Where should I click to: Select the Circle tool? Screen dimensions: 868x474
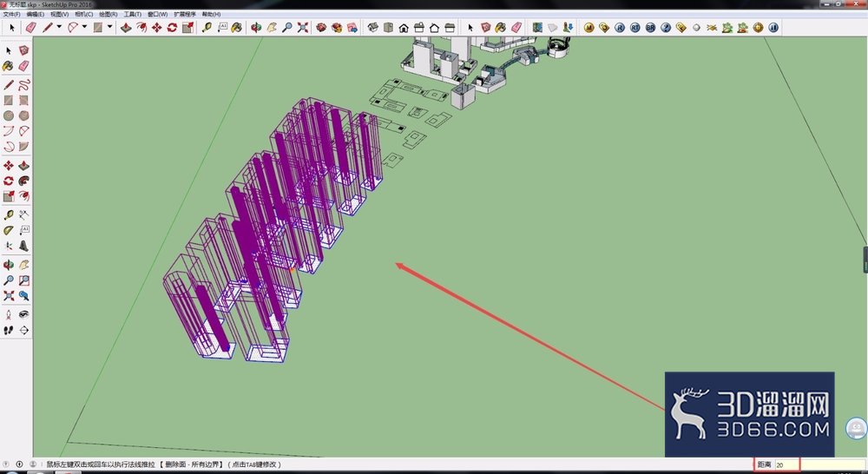(9, 115)
